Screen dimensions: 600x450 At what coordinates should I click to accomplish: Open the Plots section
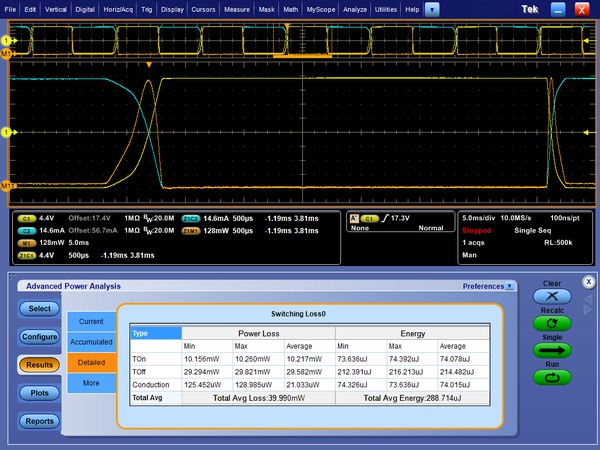coord(39,393)
